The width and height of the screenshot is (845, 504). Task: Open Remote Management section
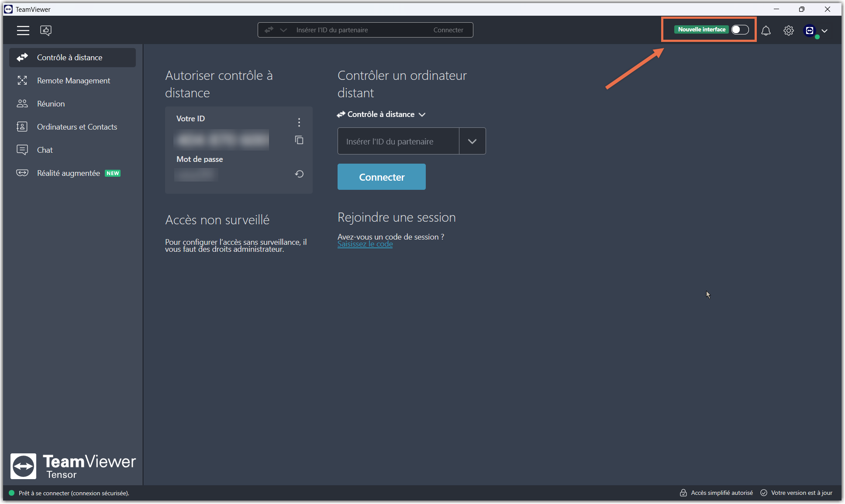point(72,81)
